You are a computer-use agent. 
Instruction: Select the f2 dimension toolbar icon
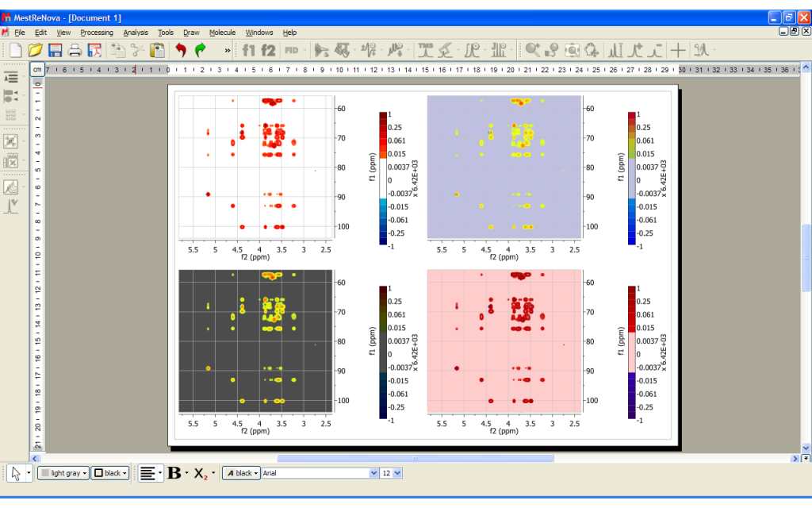[x=269, y=50]
